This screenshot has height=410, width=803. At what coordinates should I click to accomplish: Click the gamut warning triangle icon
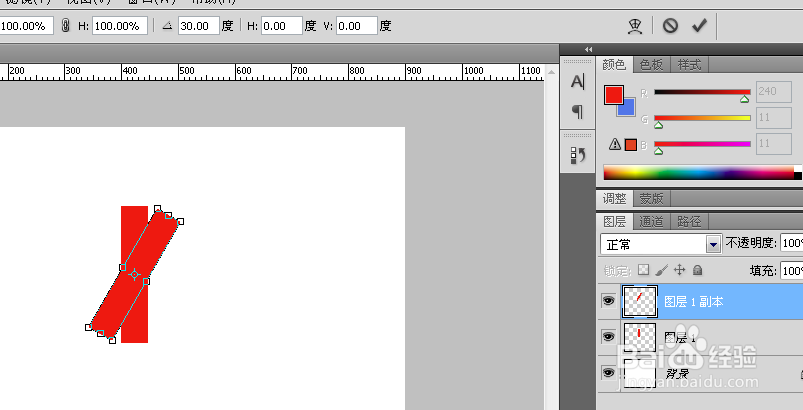click(x=615, y=144)
